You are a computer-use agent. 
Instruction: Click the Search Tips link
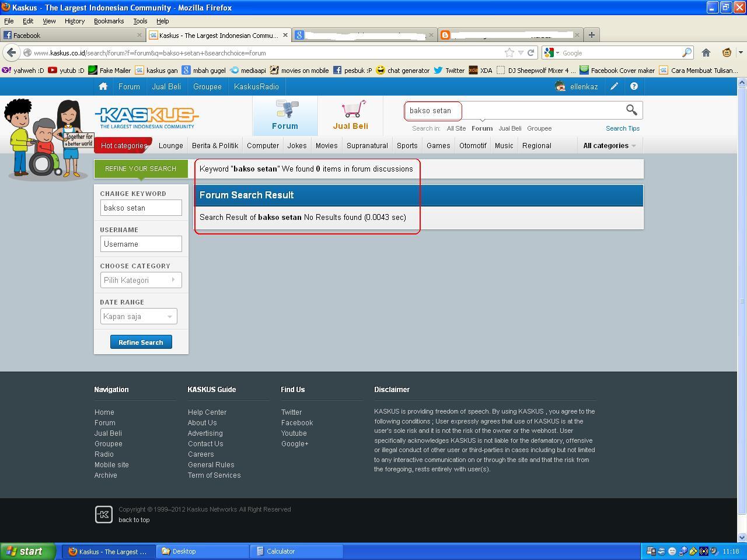(623, 128)
